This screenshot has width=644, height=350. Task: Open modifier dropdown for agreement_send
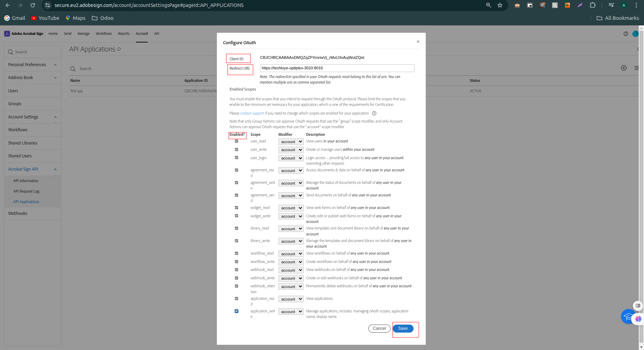(x=291, y=196)
